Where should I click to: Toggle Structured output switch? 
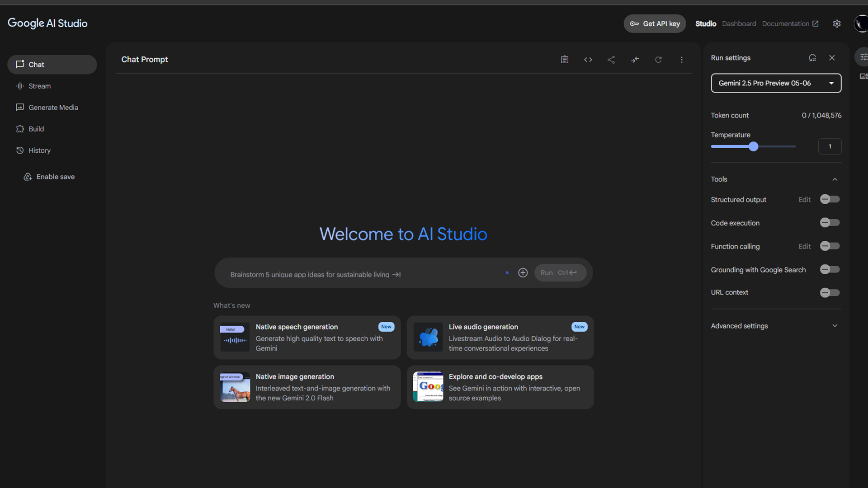[x=830, y=199]
